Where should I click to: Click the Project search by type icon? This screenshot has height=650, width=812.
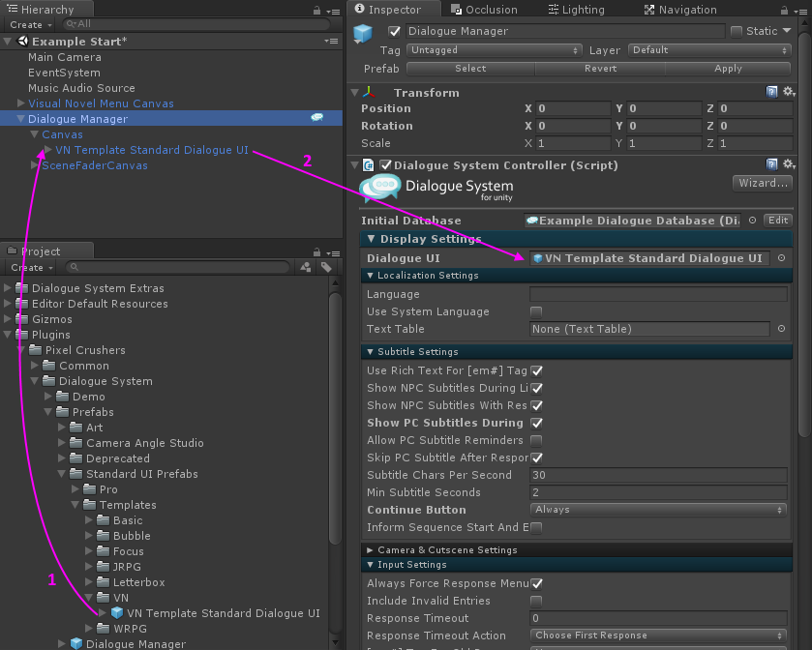(x=306, y=267)
